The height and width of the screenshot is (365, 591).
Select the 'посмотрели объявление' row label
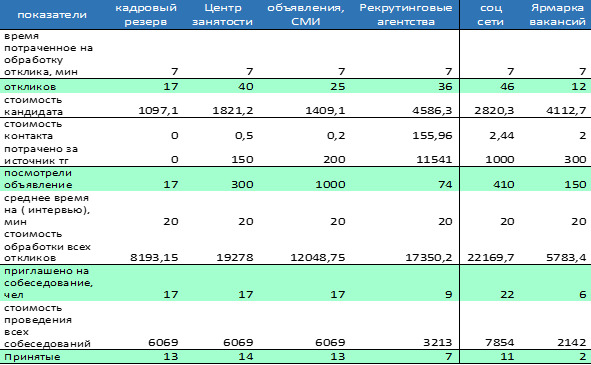pos(38,179)
